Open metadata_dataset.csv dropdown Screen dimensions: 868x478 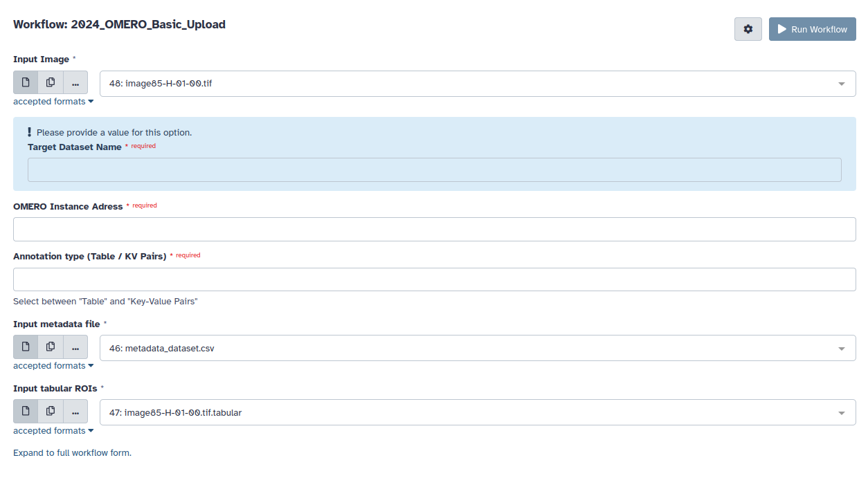pyautogui.click(x=478, y=348)
